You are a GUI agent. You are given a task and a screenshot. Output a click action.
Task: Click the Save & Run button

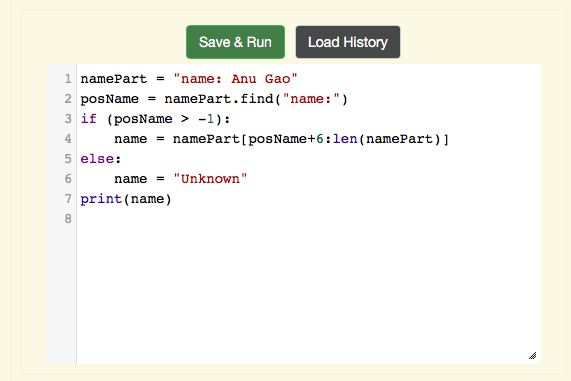coord(235,42)
